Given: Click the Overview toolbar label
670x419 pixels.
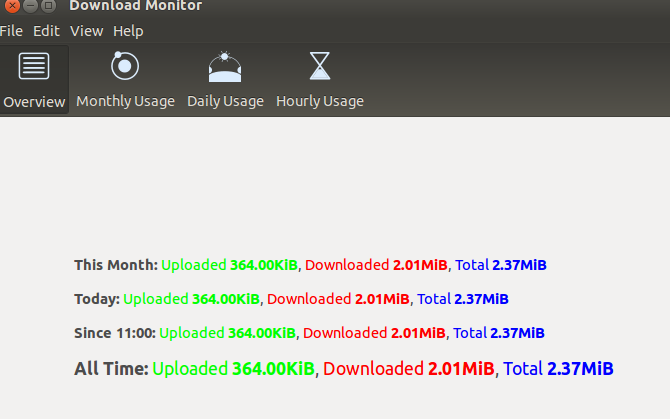Looking at the screenshot, I should [34, 102].
